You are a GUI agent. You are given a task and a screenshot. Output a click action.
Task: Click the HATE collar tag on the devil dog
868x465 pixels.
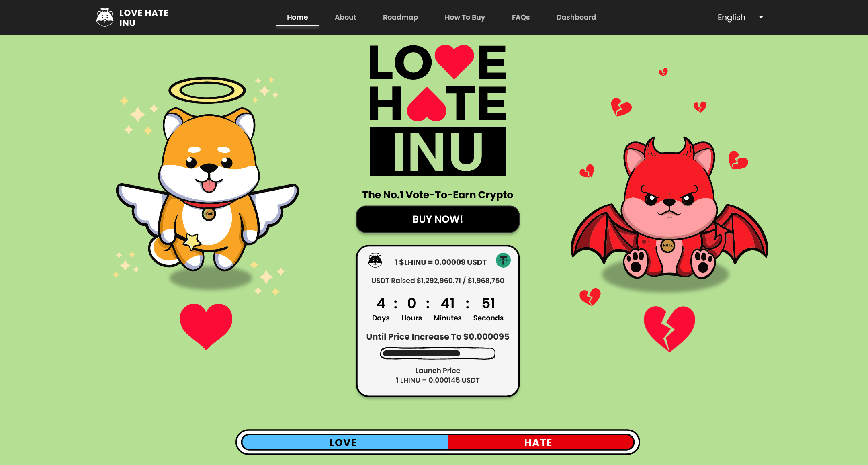point(667,245)
